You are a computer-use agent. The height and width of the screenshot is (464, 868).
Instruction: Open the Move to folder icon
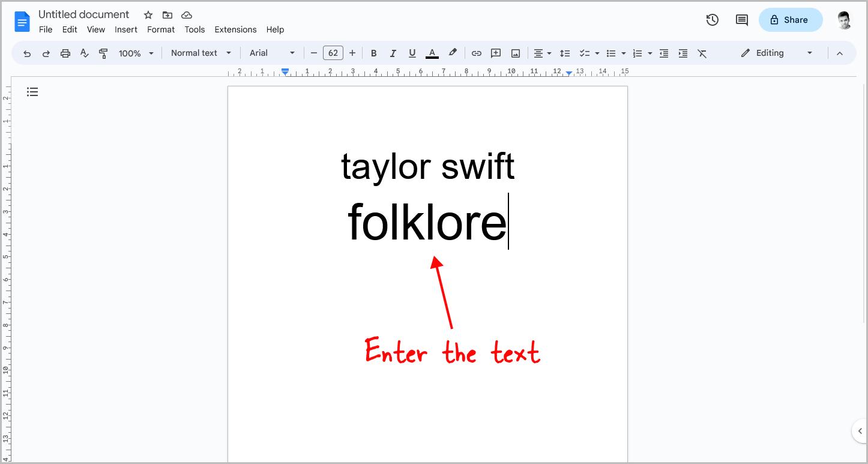[167, 15]
